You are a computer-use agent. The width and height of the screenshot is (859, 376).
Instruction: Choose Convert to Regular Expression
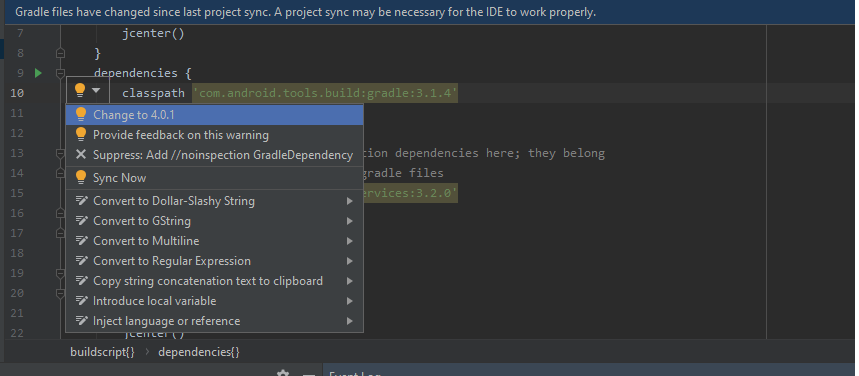point(214,261)
